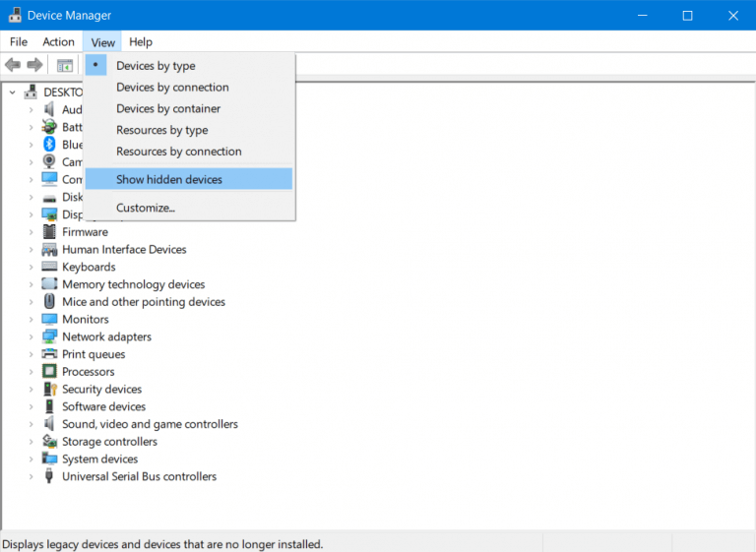The height and width of the screenshot is (552, 756).
Task: Click the Security devices key icon
Action: click(x=49, y=389)
